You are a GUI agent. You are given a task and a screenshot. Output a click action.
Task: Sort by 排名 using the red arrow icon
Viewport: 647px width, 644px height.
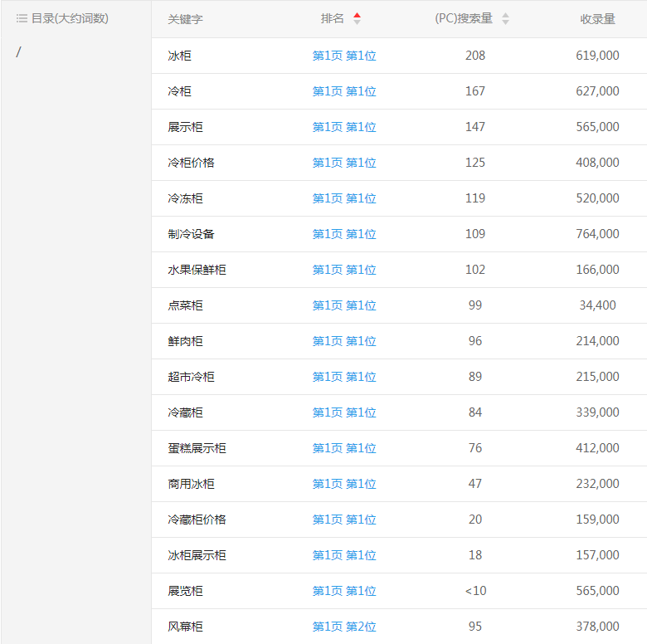point(357,18)
